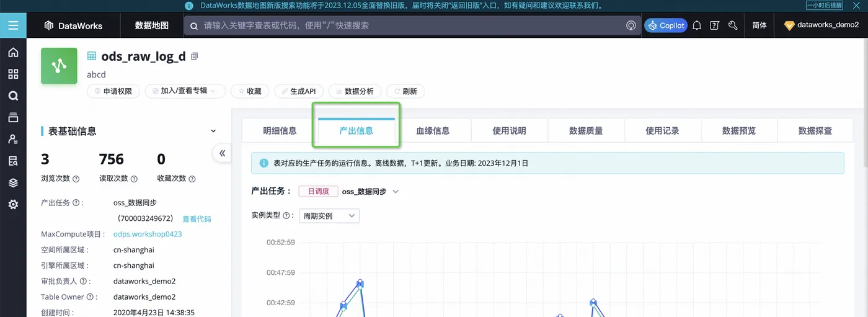Launch the Copilot button

click(x=666, y=25)
